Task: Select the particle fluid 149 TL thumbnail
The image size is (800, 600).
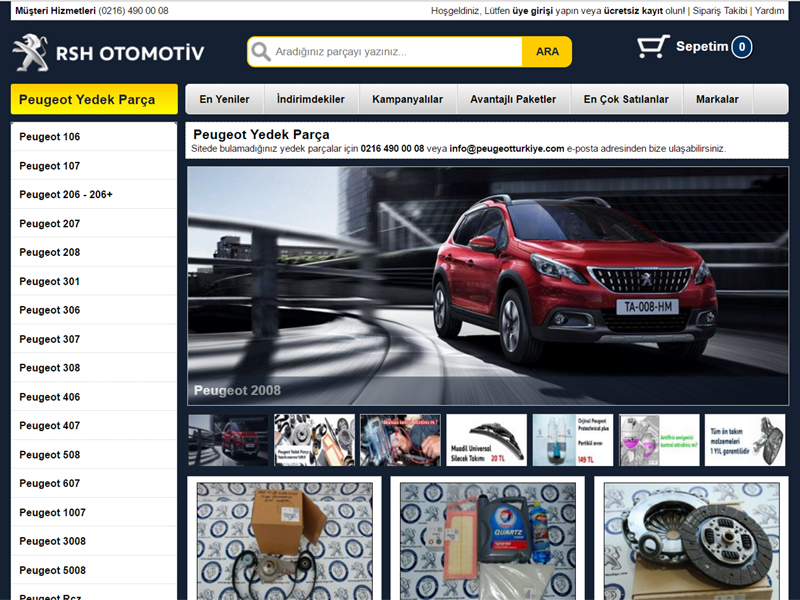Action: [572, 440]
